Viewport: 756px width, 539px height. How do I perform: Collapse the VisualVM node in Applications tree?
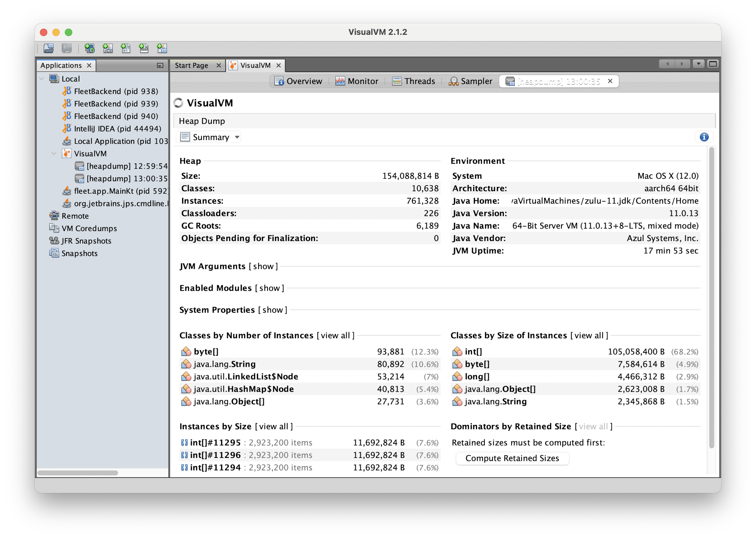pos(54,153)
